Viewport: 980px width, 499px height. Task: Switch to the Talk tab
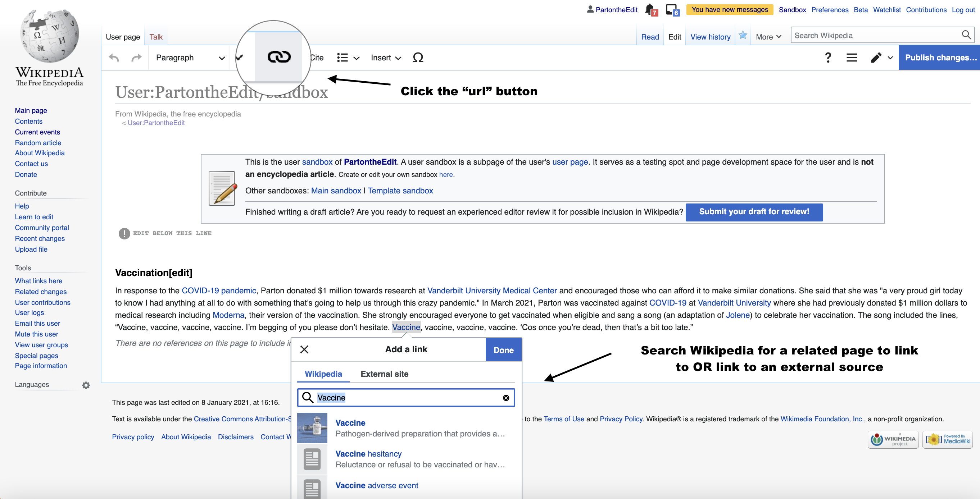pos(155,37)
